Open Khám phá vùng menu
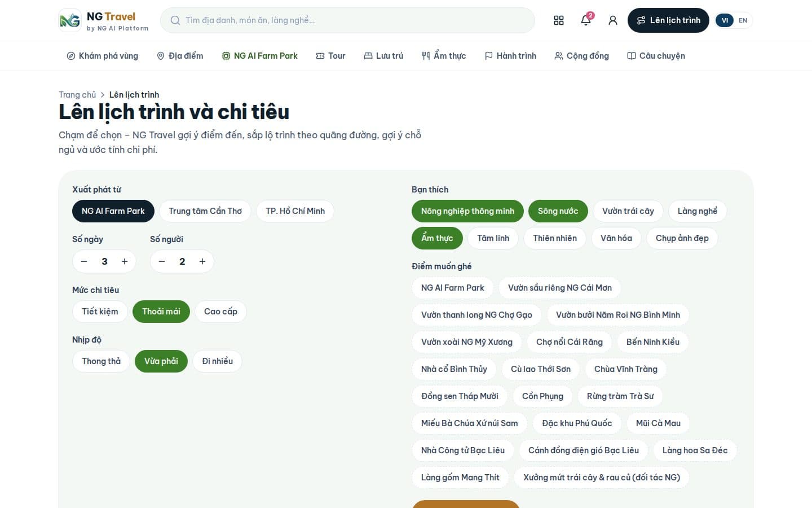This screenshot has width=812, height=508. coord(103,56)
